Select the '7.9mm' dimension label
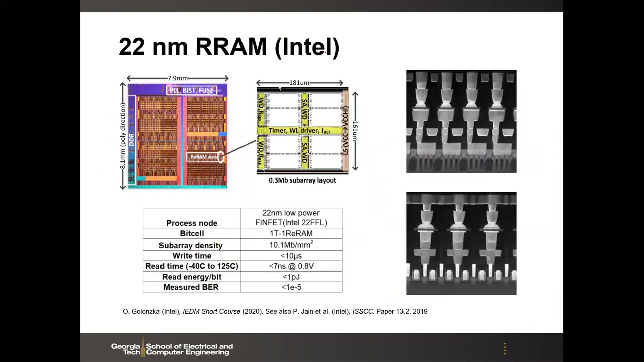The height and width of the screenshot is (362, 644). [178, 78]
